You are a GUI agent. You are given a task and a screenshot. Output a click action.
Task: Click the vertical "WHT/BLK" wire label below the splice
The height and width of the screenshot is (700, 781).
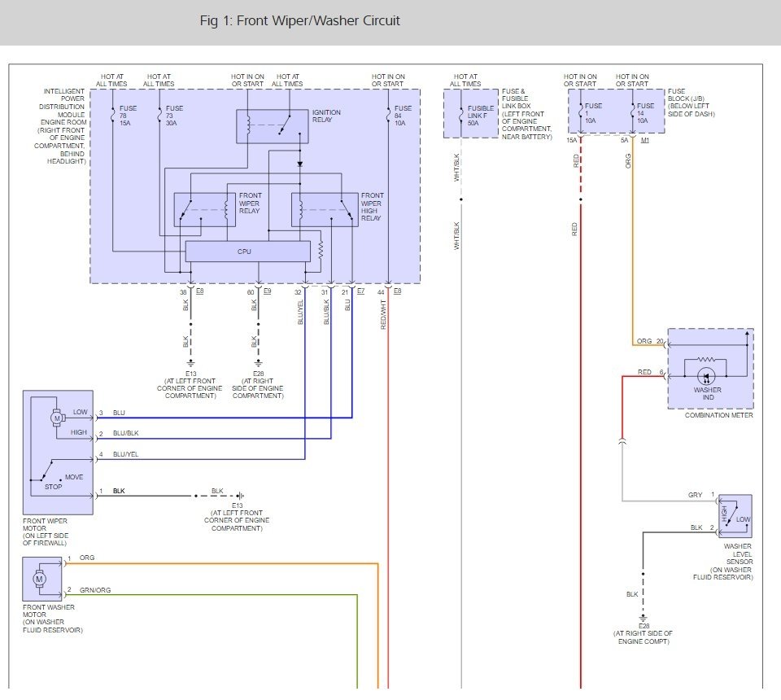pyautogui.click(x=456, y=236)
